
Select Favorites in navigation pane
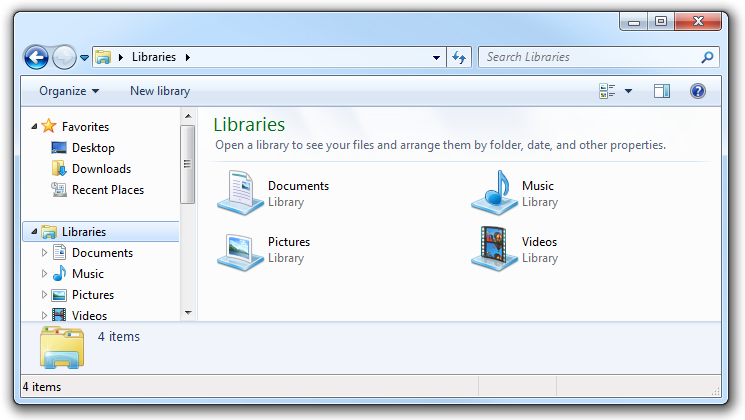click(86, 127)
